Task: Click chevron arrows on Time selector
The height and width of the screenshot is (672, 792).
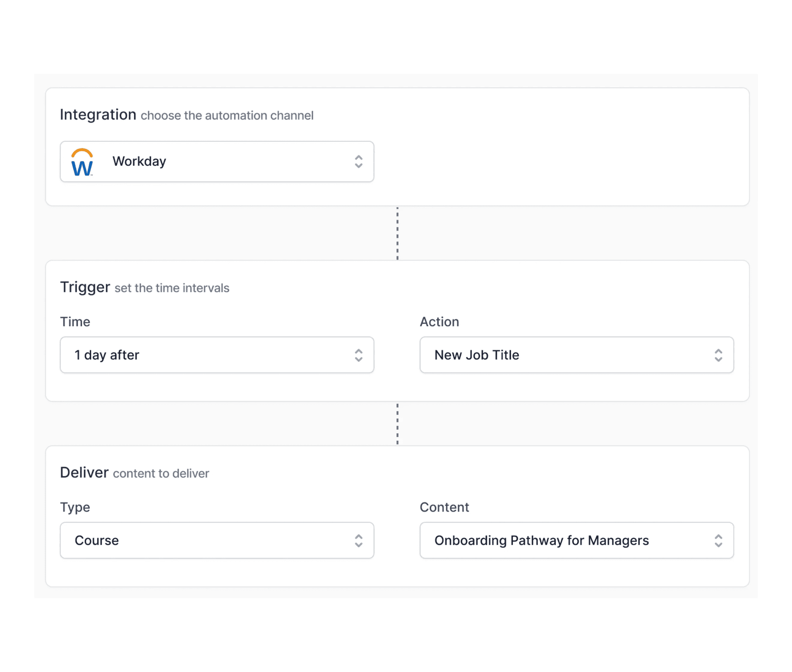Action: [358, 355]
